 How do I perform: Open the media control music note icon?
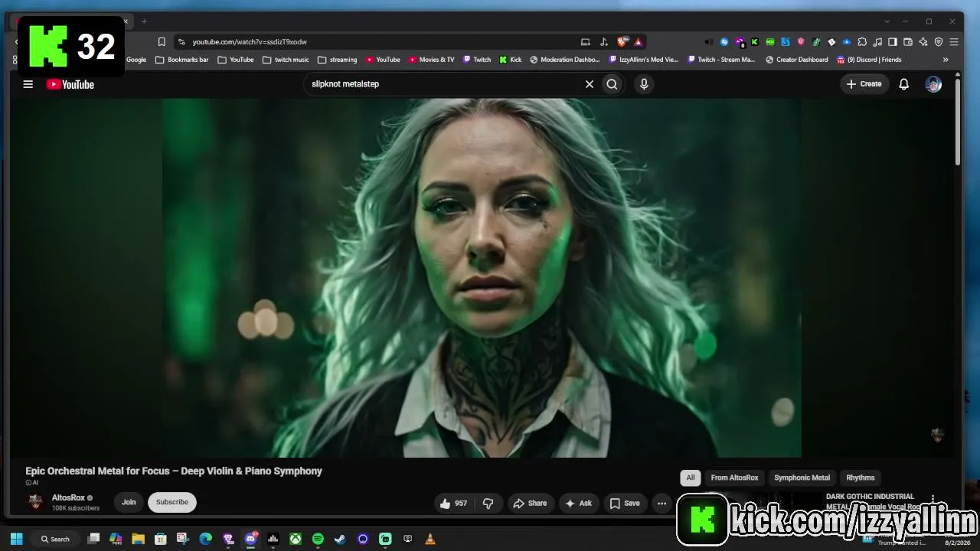877,42
